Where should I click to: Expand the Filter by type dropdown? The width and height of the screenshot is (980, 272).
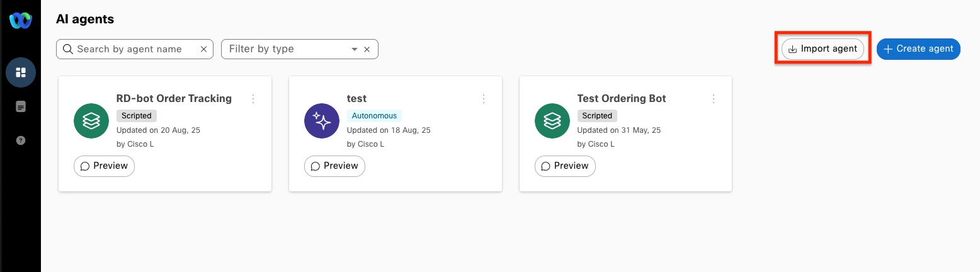tap(355, 49)
